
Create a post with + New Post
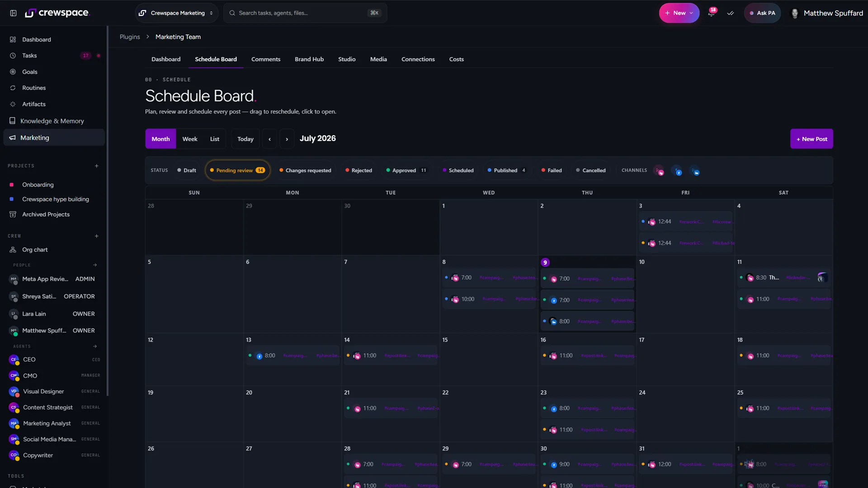click(811, 139)
